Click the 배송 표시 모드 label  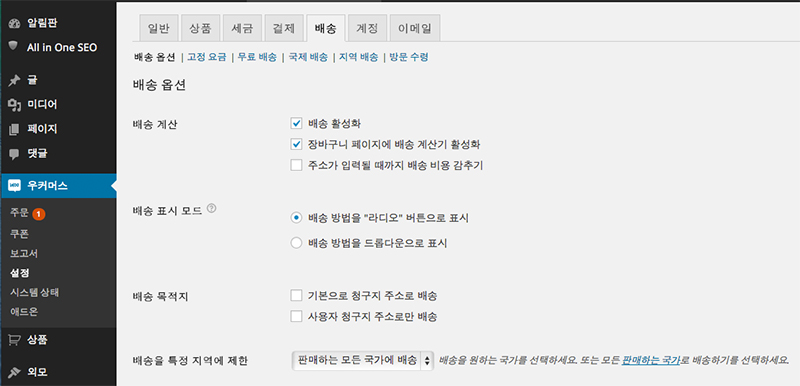tap(167, 211)
